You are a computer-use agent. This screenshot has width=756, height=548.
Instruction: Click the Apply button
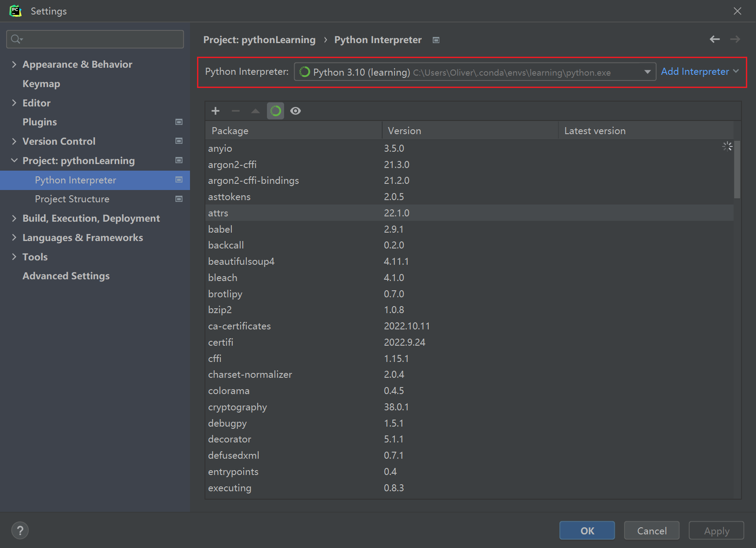[716, 530]
